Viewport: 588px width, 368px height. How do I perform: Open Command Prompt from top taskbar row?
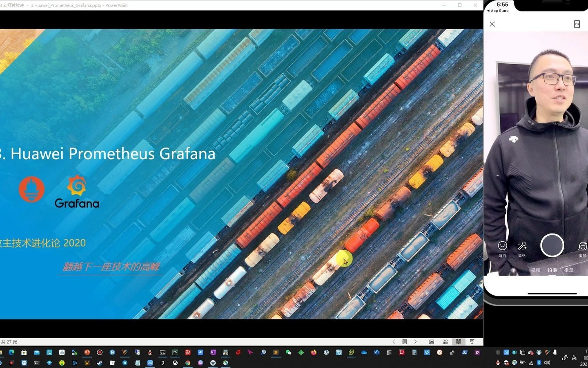click(163, 352)
